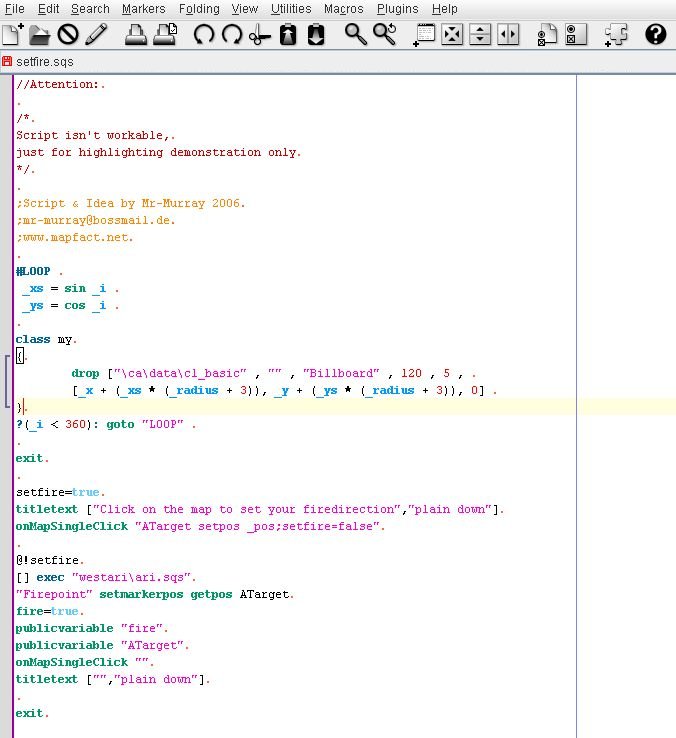Viewport: 676px width, 738px height.
Task: Open the Macros menu
Action: (343, 9)
